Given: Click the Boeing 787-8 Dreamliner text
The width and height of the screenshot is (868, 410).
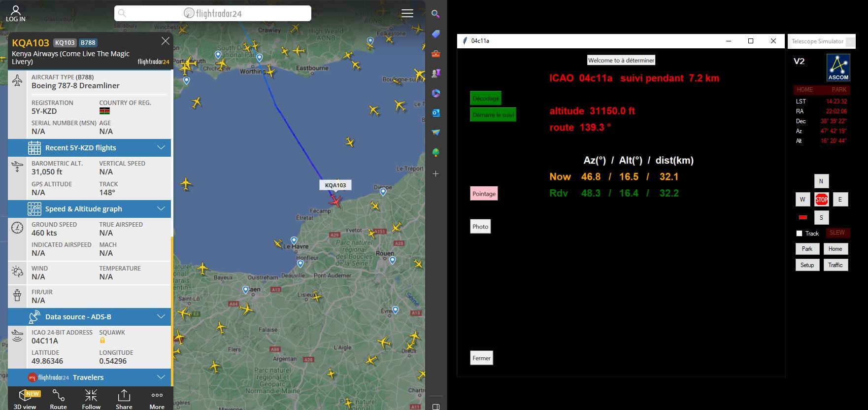Looking at the screenshot, I should [x=75, y=86].
